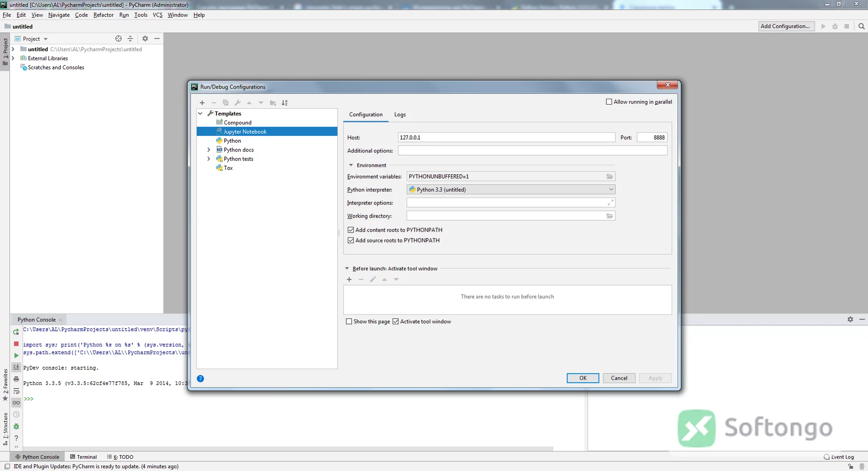Viewport: 868px width, 471px height.
Task: Collapse the Environment section
Action: [351, 165]
